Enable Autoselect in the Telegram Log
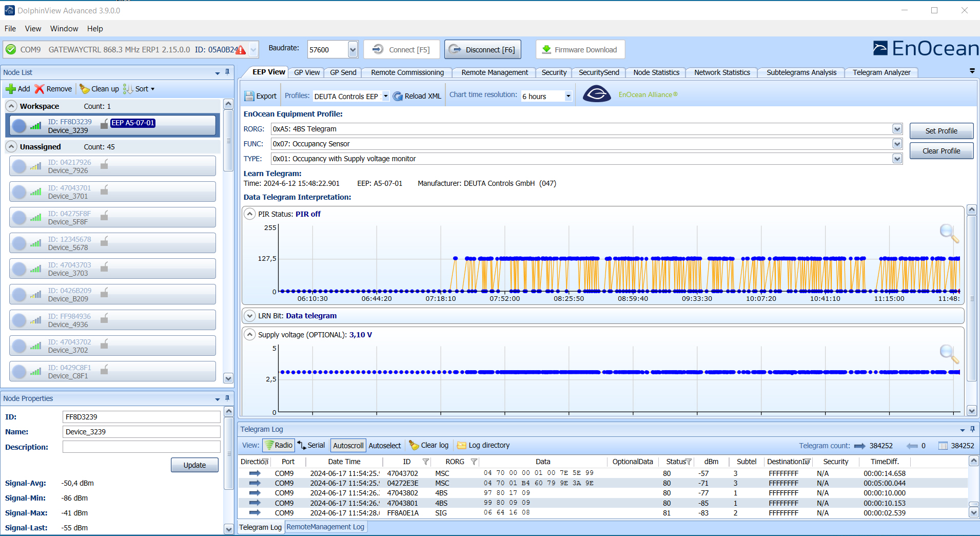The image size is (980, 536). point(384,445)
